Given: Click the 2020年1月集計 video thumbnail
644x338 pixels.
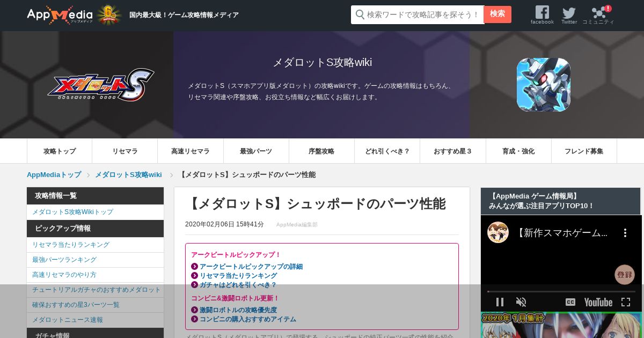Looking at the screenshot, I should 561,325.
